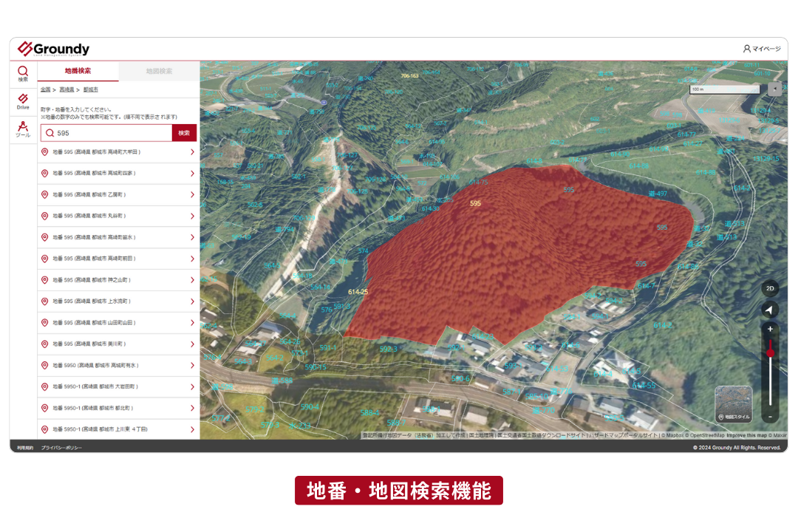Click the 地番 search input field
Viewport: 798px width, 532px height.
[x=106, y=133]
